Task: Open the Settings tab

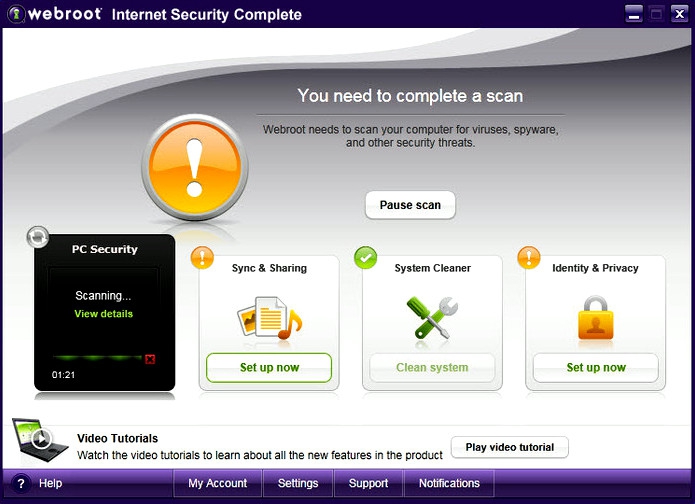Action: click(298, 483)
